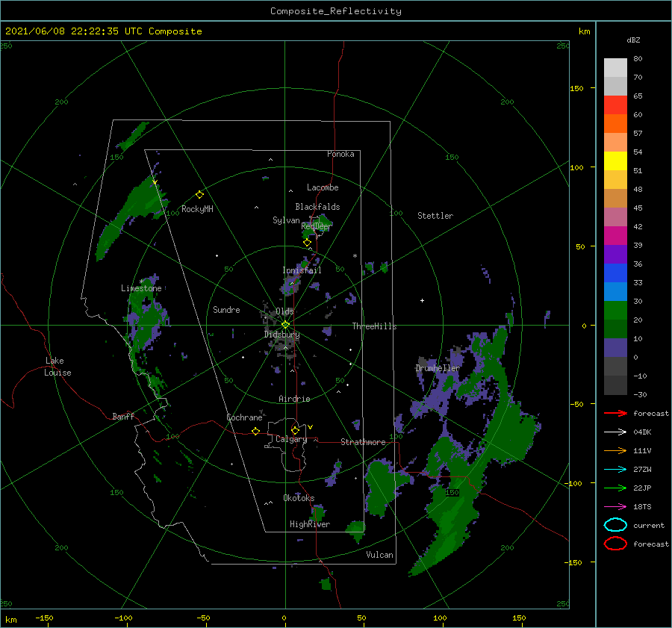The image size is (672, 628).
Task: Select the 80 dBZ light gray swatch
Action: click(x=615, y=67)
